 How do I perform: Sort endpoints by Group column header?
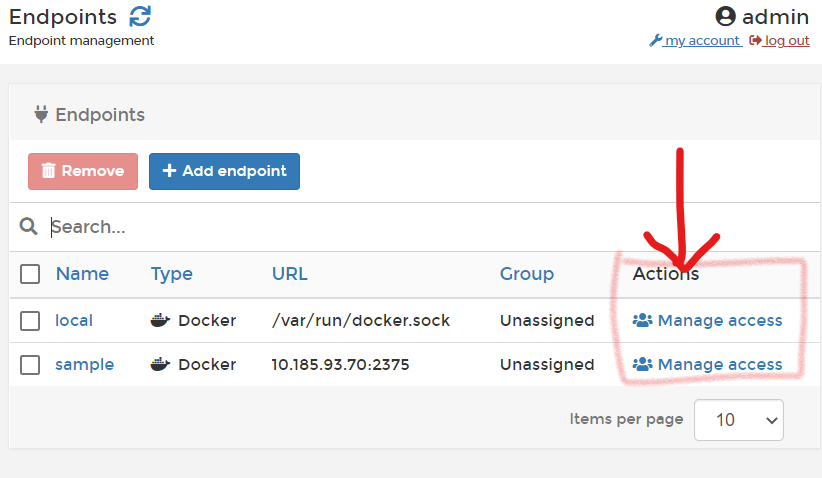(526, 274)
